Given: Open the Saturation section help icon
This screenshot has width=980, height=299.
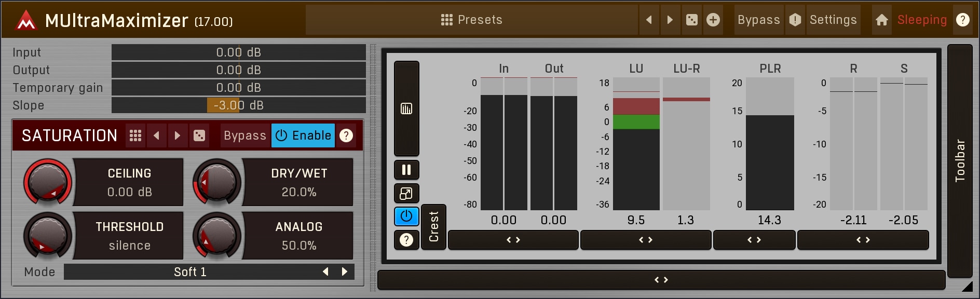Looking at the screenshot, I should coord(346,135).
